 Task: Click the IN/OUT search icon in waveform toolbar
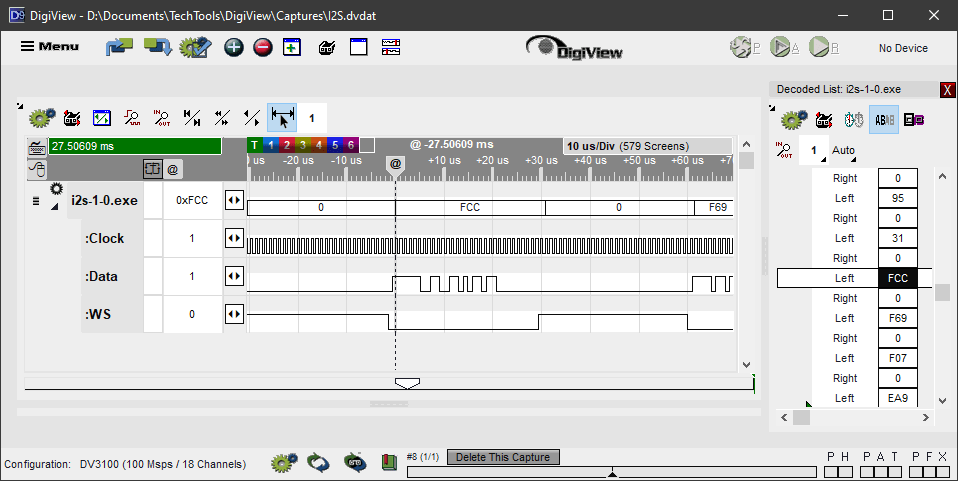tap(162, 118)
